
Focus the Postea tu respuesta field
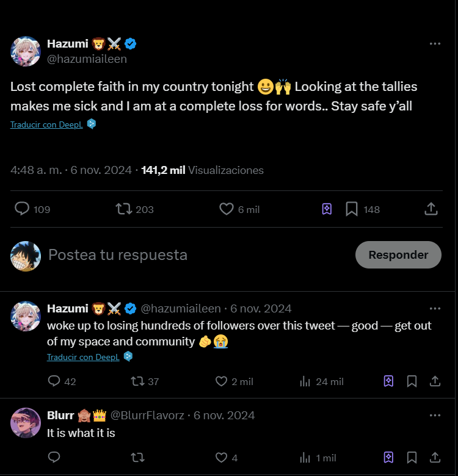(183, 255)
